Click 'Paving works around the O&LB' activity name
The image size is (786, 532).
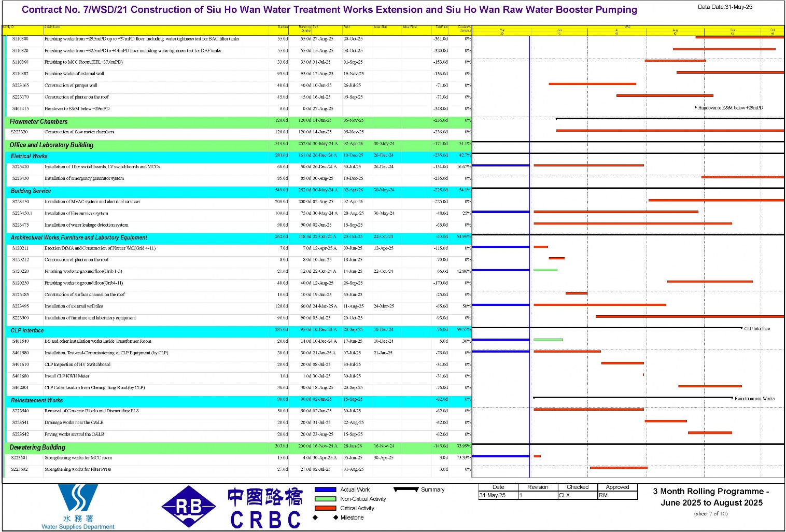point(74,435)
